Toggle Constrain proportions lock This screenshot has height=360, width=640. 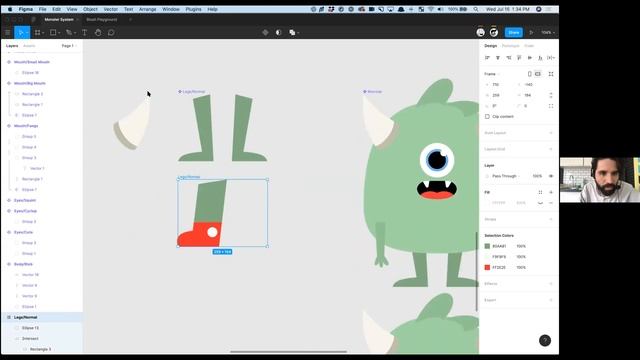pos(551,95)
